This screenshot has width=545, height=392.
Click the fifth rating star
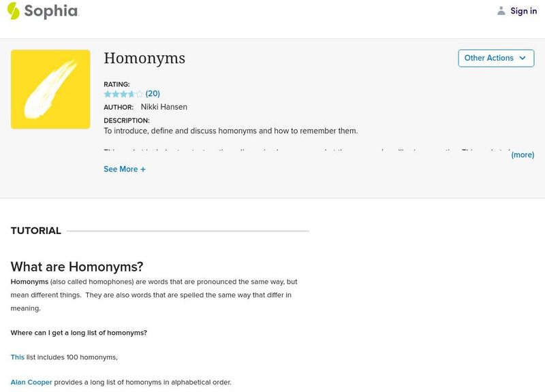click(x=140, y=94)
